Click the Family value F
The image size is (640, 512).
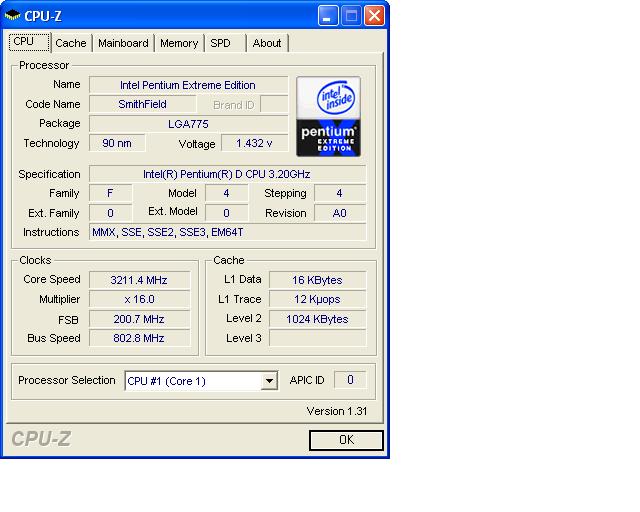[111, 193]
